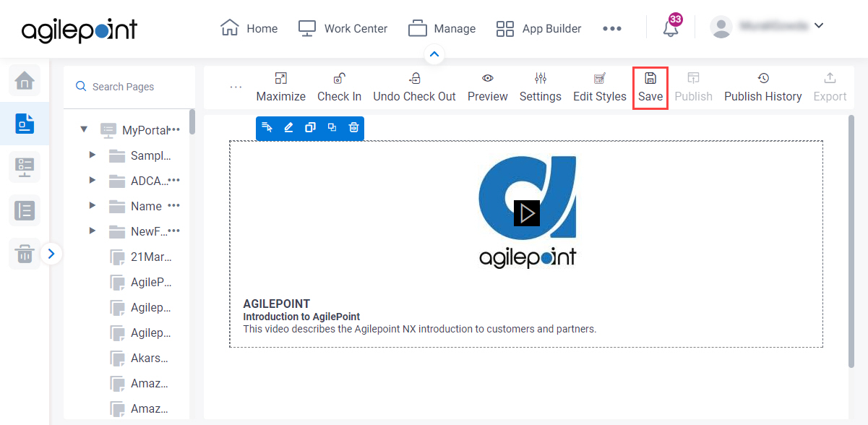Open the notifications bell icon
Screen dimensions: 868x425
click(671, 27)
